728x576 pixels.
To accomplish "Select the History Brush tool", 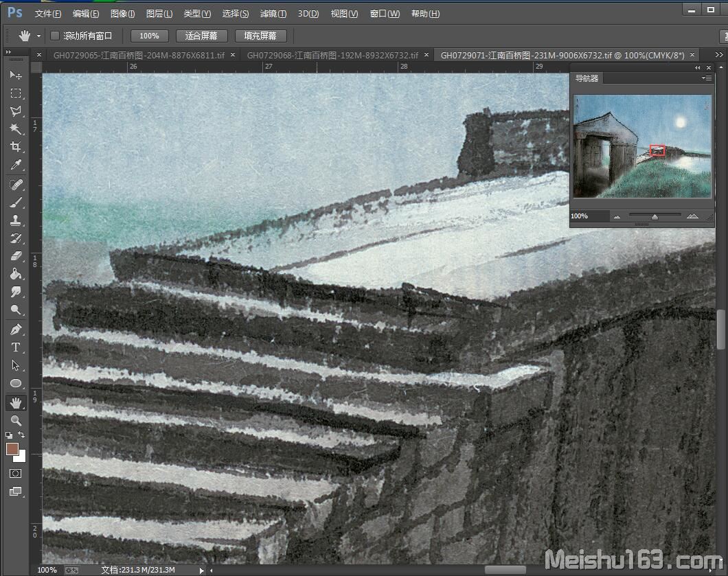I will [16, 238].
